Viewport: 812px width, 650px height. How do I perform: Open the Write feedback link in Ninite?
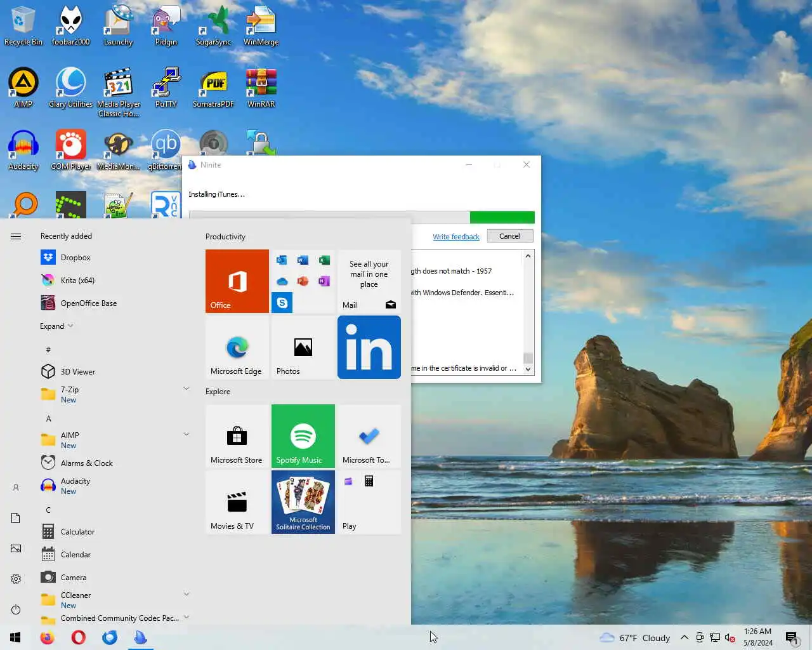(x=456, y=237)
